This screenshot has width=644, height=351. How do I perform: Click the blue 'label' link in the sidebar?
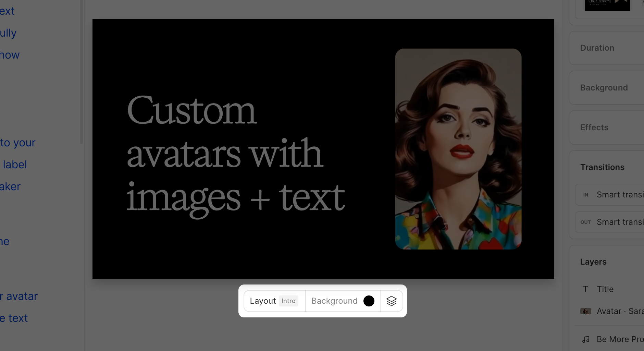[14, 164]
